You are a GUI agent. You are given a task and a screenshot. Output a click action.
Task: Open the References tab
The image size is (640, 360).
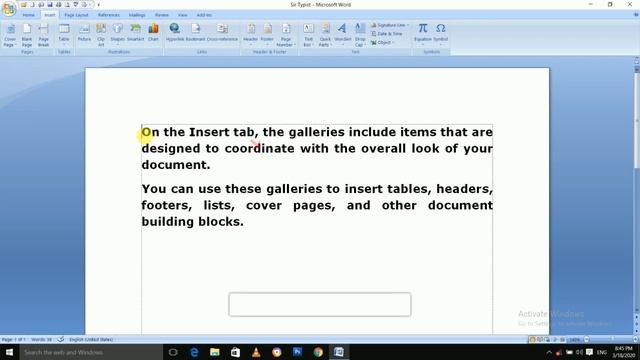pos(109,15)
